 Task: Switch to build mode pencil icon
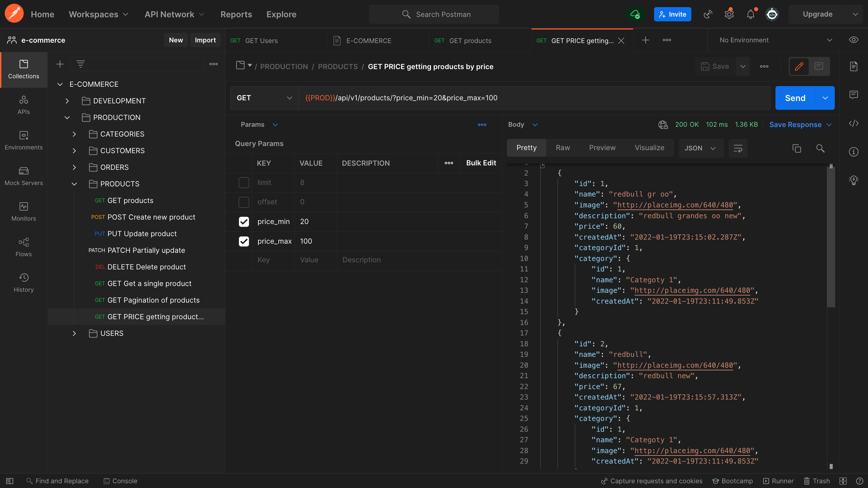[x=799, y=66]
